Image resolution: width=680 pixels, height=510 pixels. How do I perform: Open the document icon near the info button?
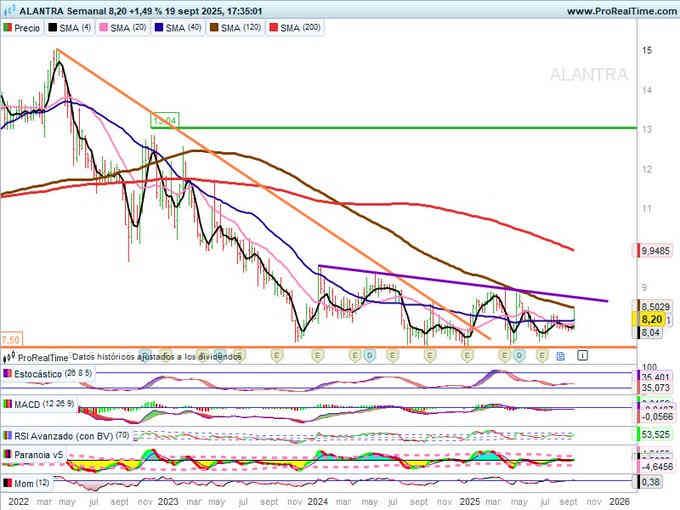pyautogui.click(x=561, y=356)
